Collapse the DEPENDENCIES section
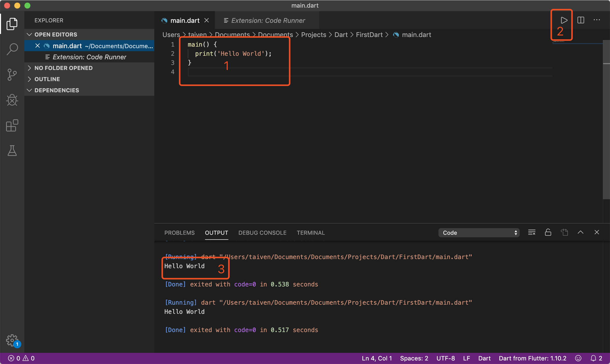The width and height of the screenshot is (610, 364). tap(57, 90)
